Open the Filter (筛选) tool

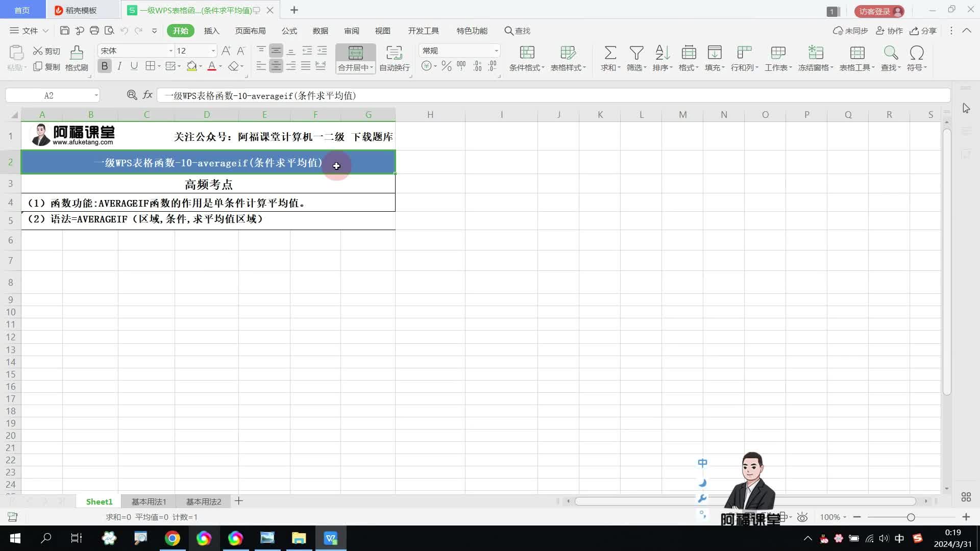coord(636,53)
